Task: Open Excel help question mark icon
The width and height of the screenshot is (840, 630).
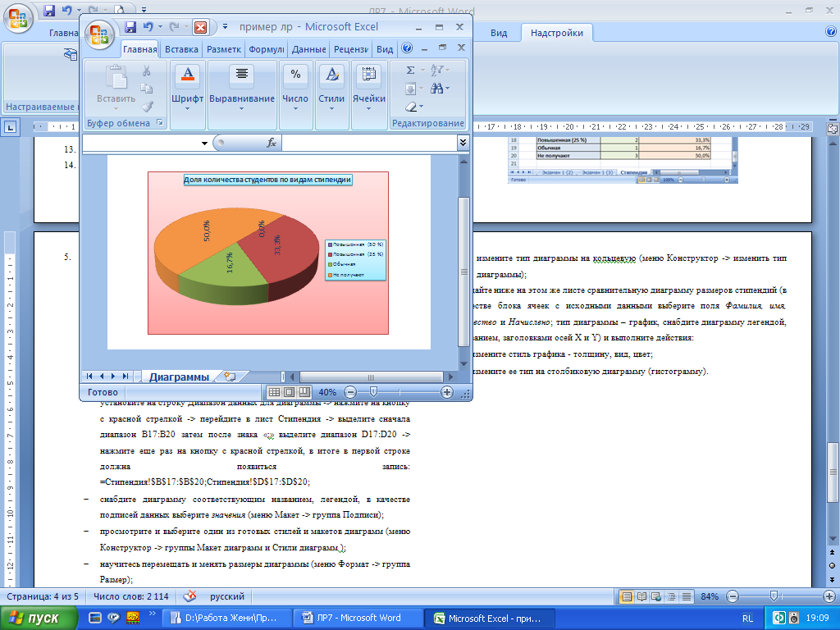Action: tap(407, 48)
